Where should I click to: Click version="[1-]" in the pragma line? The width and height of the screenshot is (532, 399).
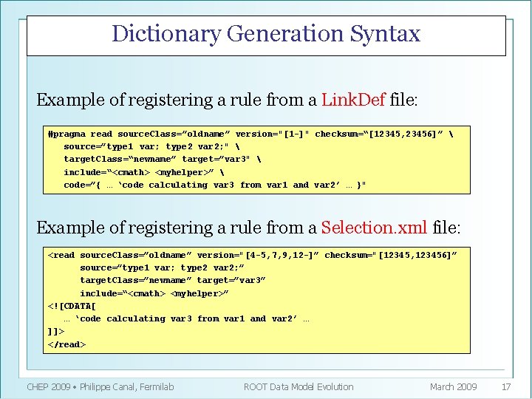coord(272,134)
